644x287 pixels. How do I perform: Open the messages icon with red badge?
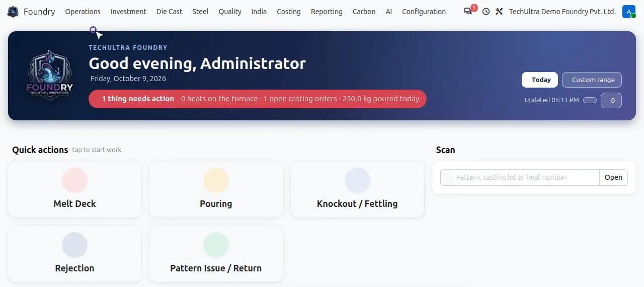468,11
